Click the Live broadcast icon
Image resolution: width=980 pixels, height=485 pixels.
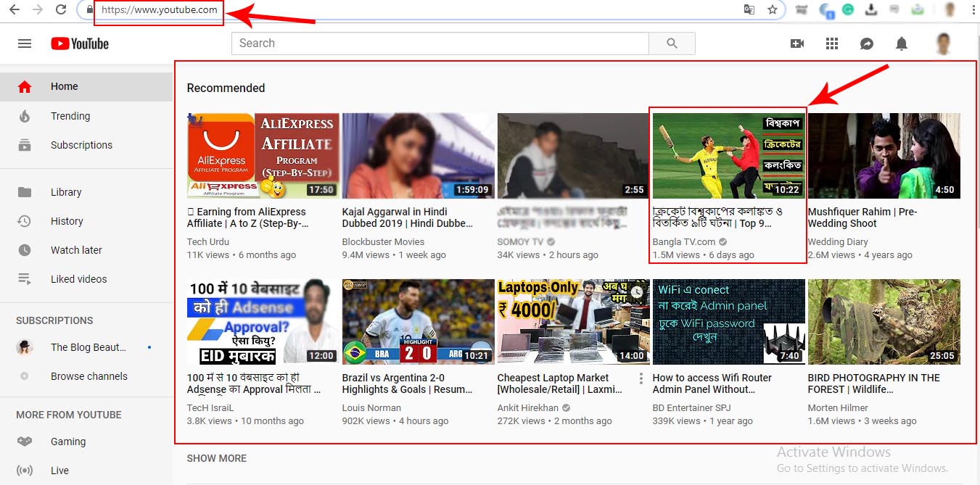click(25, 471)
